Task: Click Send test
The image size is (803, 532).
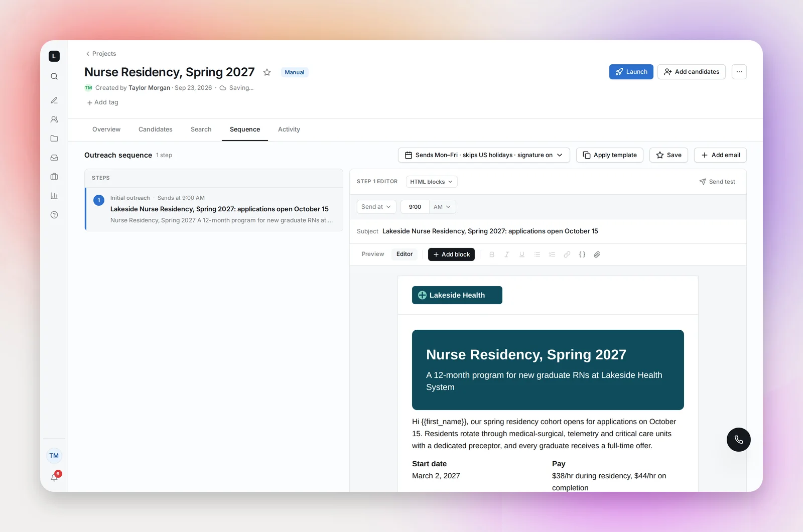Action: 717,182
